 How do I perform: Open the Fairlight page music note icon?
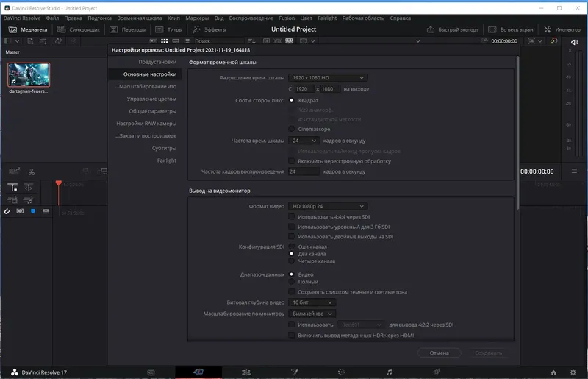click(390, 372)
